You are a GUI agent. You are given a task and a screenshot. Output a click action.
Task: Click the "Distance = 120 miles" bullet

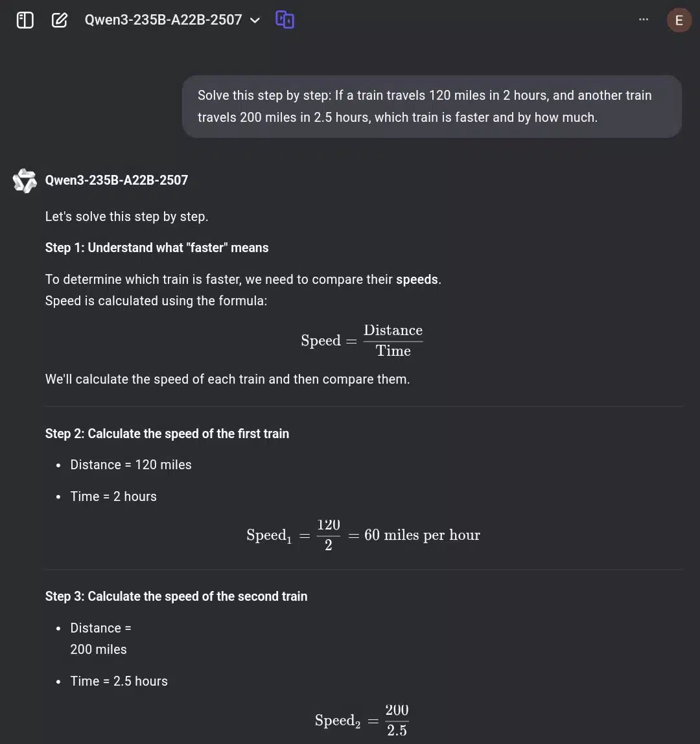[131, 465]
